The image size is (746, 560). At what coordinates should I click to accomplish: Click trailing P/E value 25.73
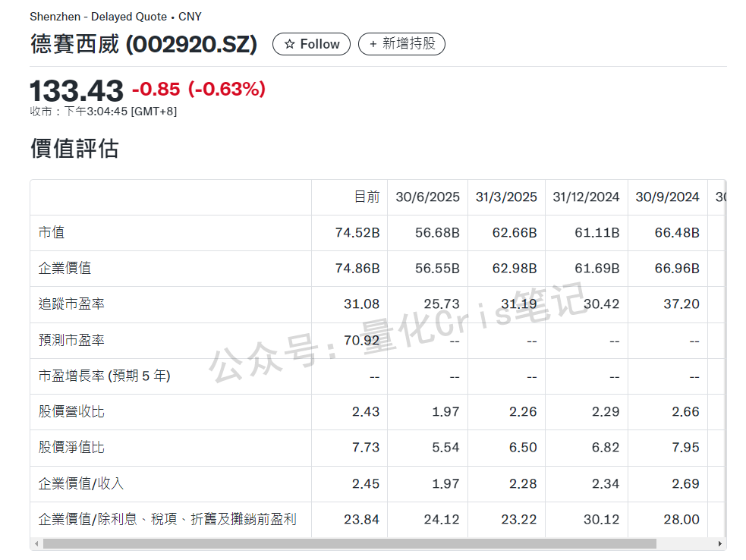tap(442, 304)
